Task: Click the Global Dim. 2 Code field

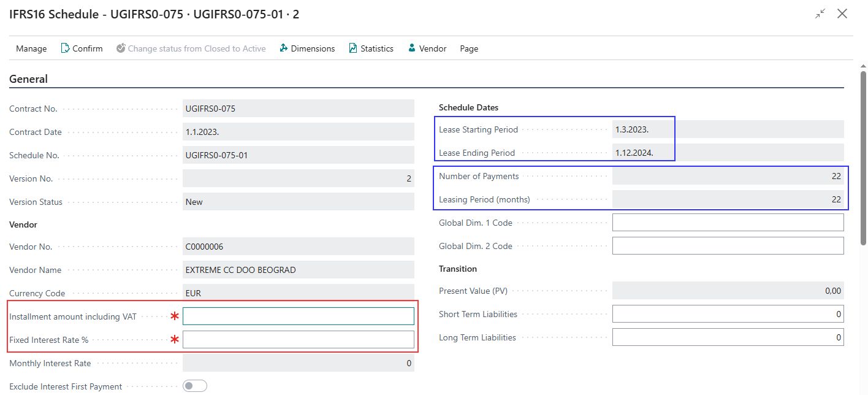Action: pos(728,246)
